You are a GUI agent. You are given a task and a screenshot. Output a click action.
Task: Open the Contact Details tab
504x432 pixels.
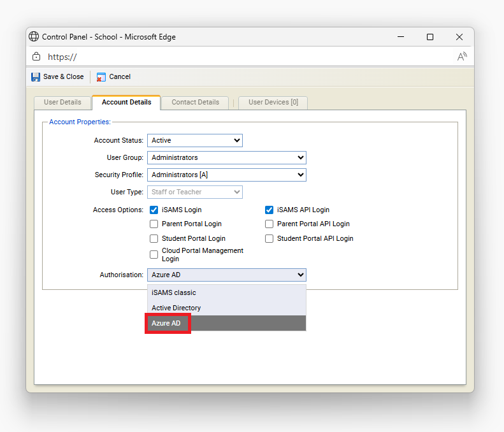point(195,103)
